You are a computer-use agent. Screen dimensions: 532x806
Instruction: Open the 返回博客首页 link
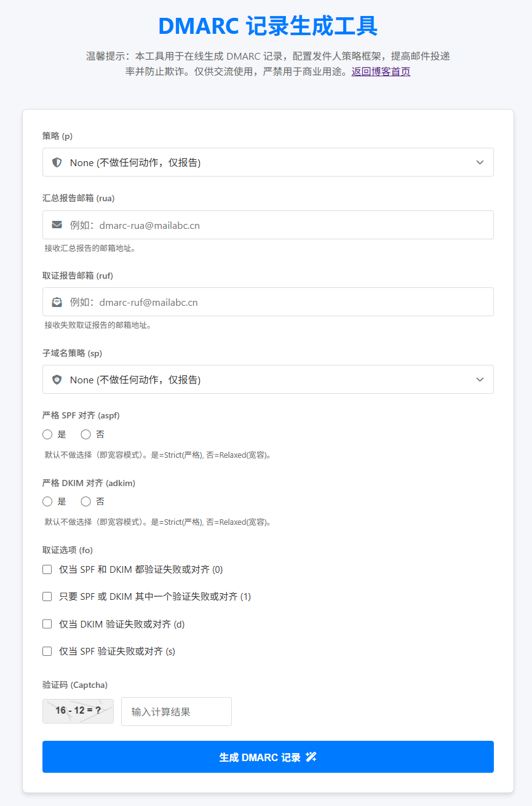pos(381,71)
